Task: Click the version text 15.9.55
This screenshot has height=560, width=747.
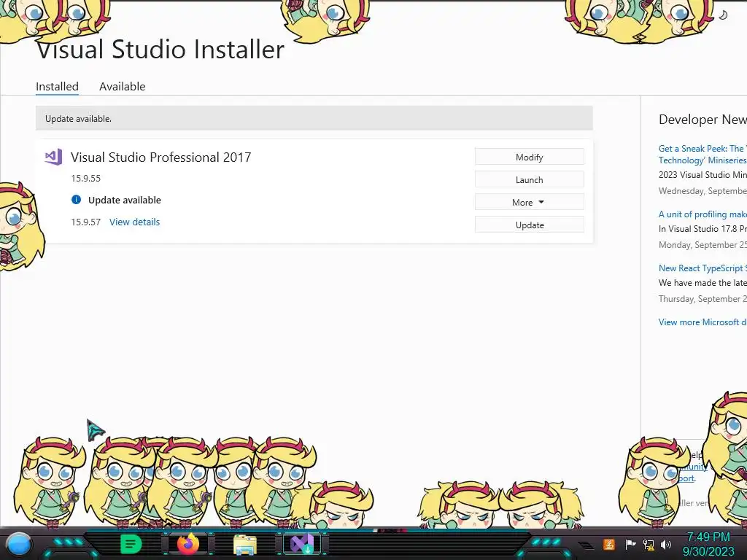Action: point(86,178)
